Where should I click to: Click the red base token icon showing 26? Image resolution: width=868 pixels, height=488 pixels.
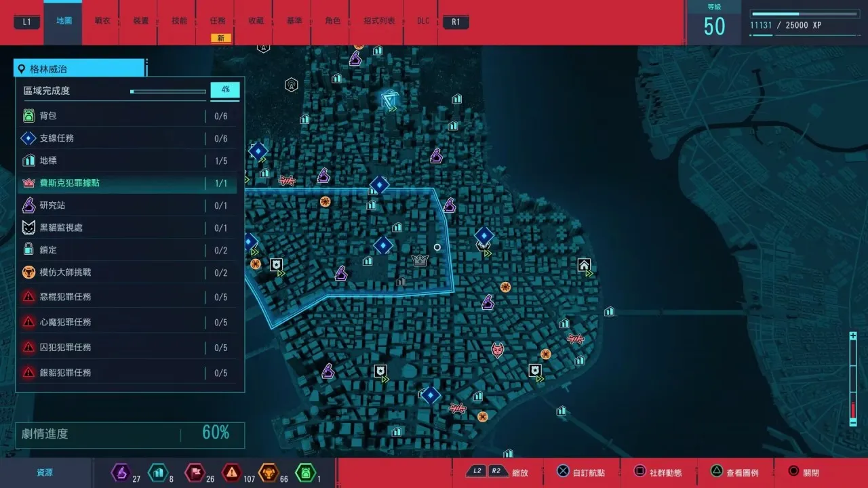coord(195,472)
